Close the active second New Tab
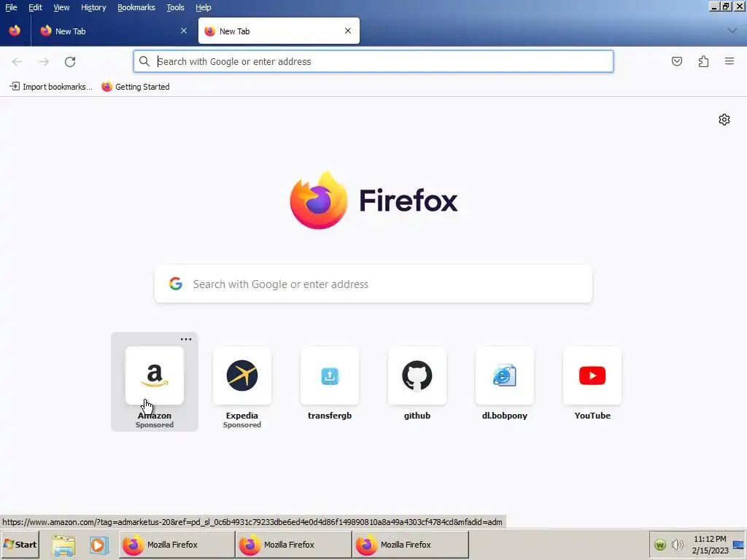Screen dimensions: 747x560 [x=348, y=31]
